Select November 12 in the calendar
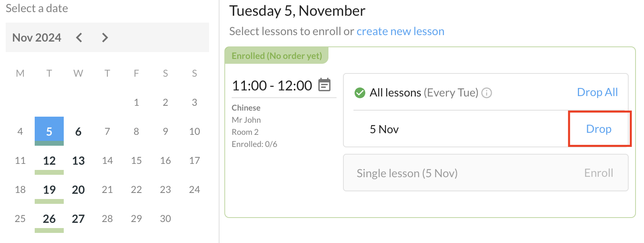644x243 pixels. tap(49, 161)
